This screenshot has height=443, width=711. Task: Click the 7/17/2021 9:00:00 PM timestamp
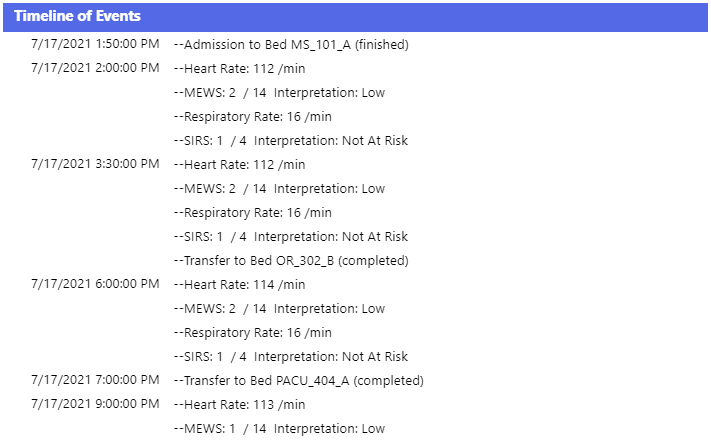95,404
